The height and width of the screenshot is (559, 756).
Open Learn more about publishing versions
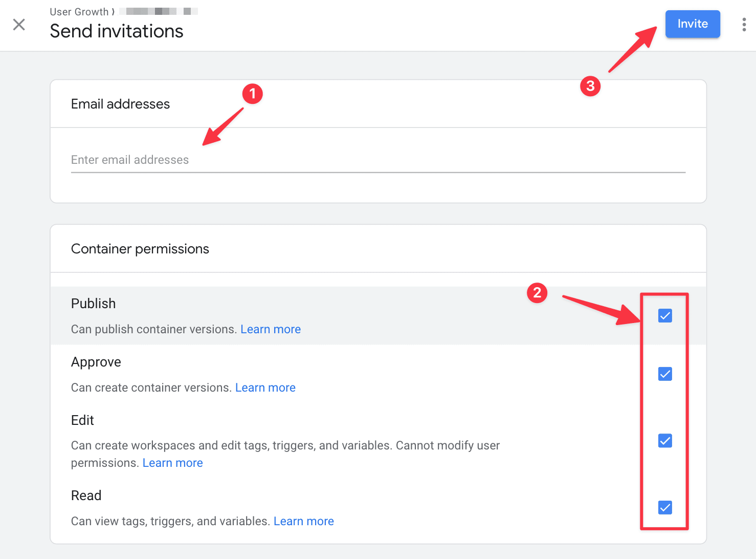tap(271, 329)
